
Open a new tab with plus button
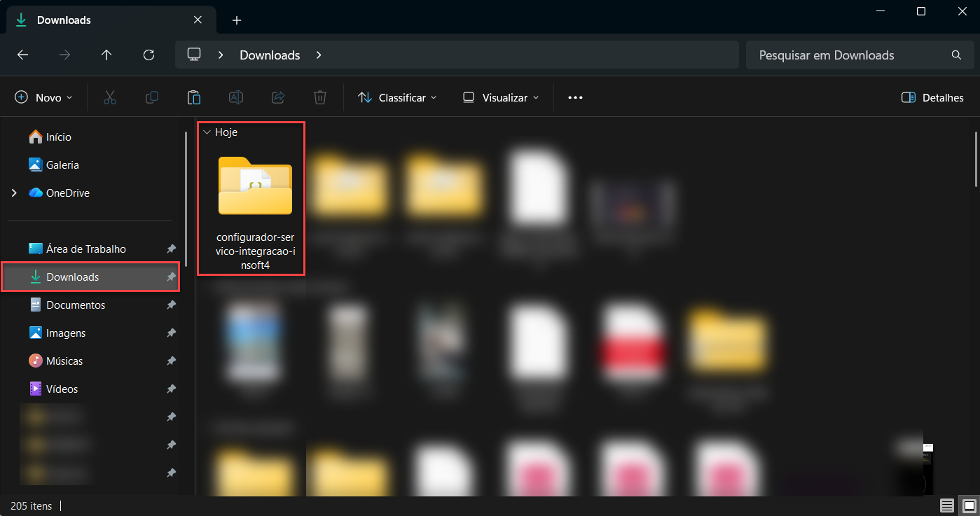point(237,20)
